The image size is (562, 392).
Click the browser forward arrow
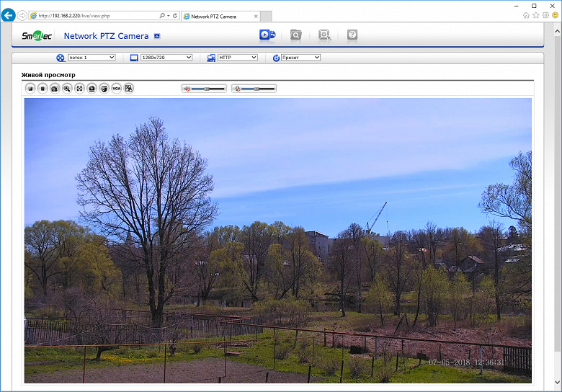[x=22, y=15]
